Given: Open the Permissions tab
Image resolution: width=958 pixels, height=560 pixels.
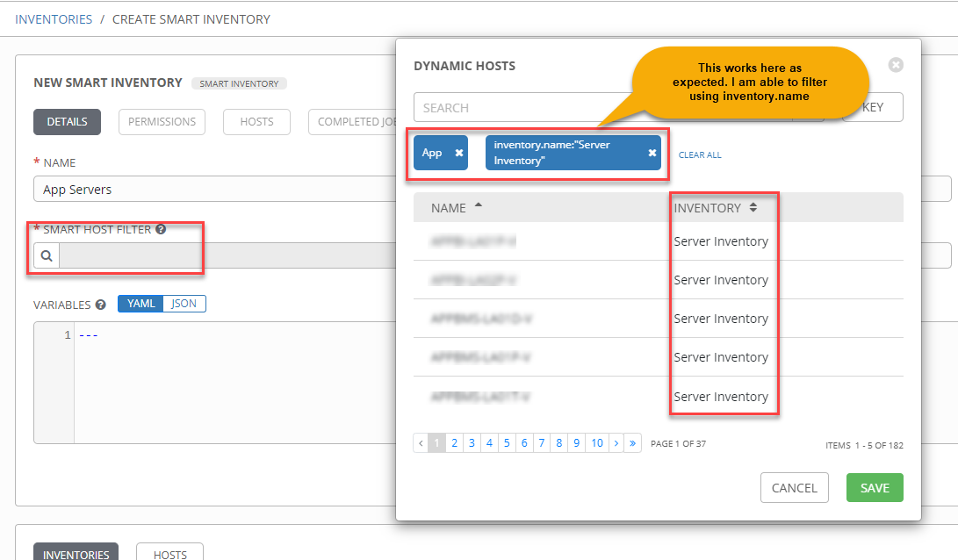Looking at the screenshot, I should 162,121.
